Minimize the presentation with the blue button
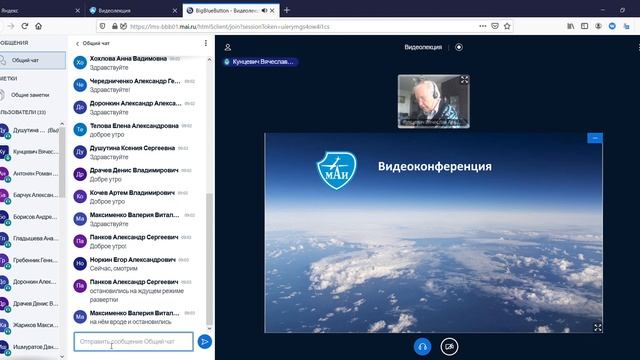Screen dimensions: 640x360 [x=595, y=138]
